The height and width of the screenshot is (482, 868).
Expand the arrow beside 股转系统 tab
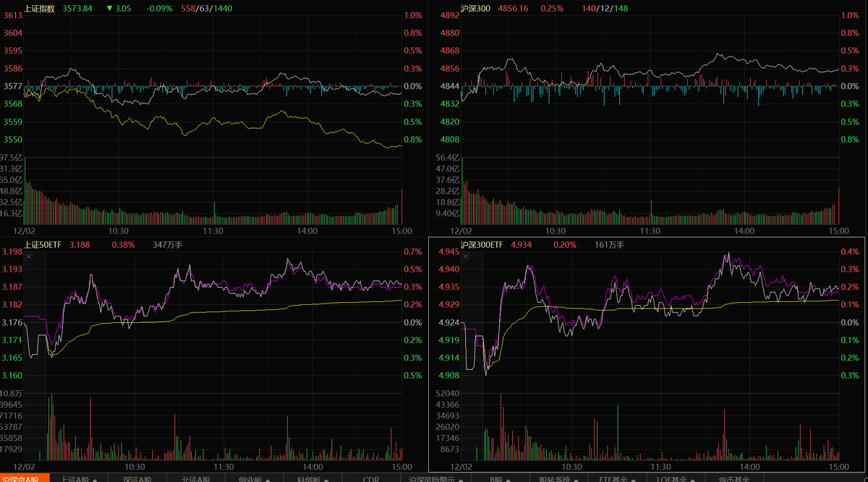pyautogui.click(x=576, y=478)
